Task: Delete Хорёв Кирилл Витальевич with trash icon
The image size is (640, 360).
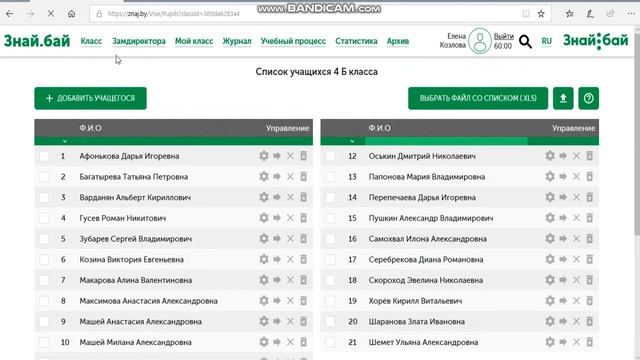Action: (x=589, y=301)
